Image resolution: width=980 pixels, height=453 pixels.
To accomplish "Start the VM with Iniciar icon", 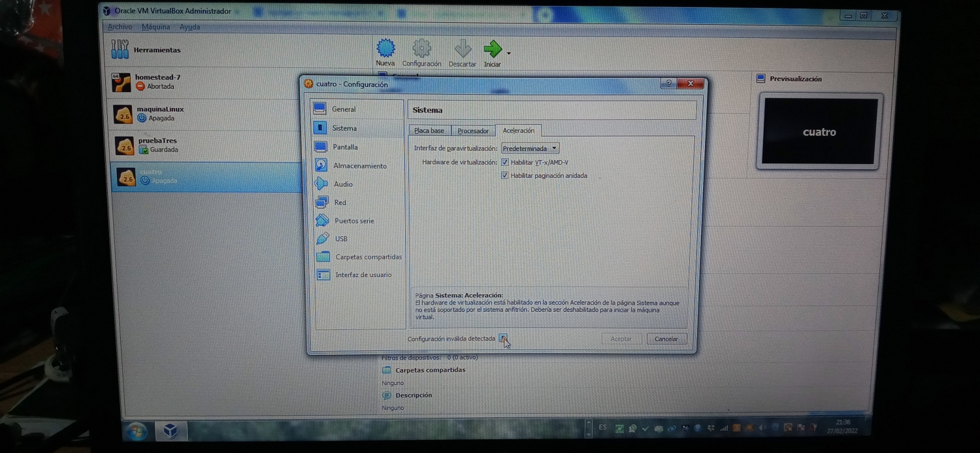I will coord(493,48).
